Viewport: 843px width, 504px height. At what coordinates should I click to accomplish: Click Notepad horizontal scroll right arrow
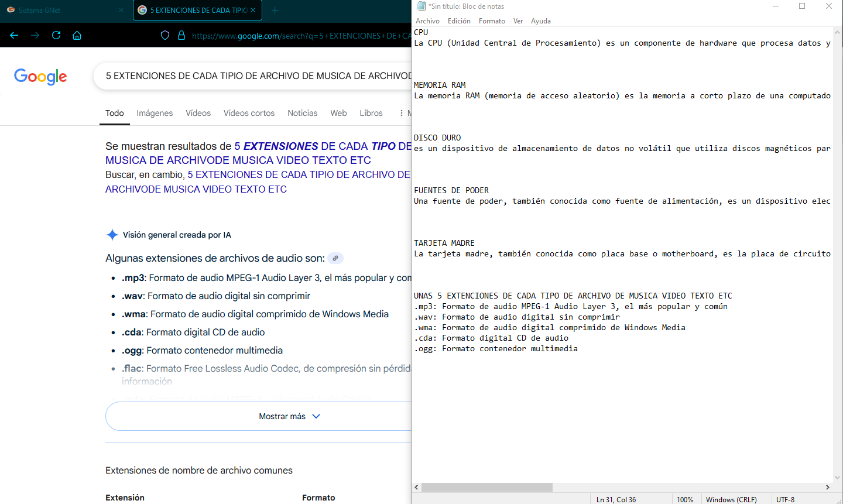828,487
